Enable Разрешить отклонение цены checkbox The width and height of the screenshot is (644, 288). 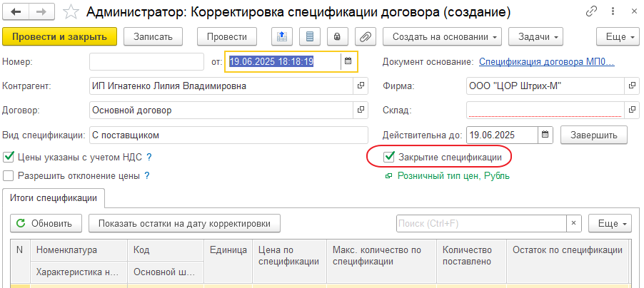(9, 175)
